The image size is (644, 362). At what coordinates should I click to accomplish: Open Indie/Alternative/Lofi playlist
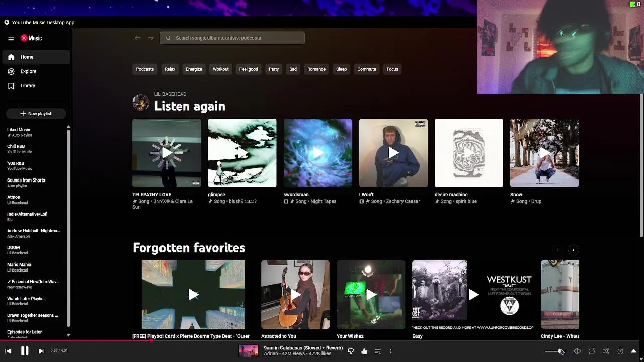(x=33, y=217)
